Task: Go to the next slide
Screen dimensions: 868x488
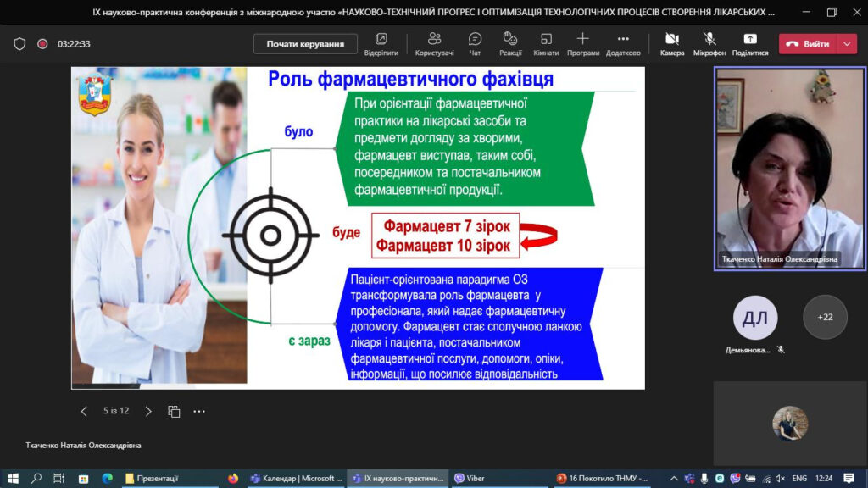Action: 148,411
